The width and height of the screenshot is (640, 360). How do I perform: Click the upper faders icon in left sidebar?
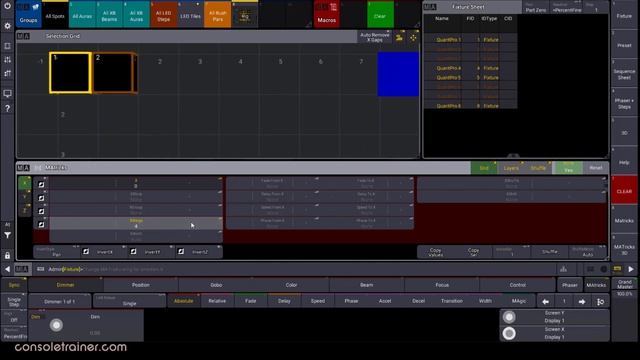pyautogui.click(x=7, y=60)
